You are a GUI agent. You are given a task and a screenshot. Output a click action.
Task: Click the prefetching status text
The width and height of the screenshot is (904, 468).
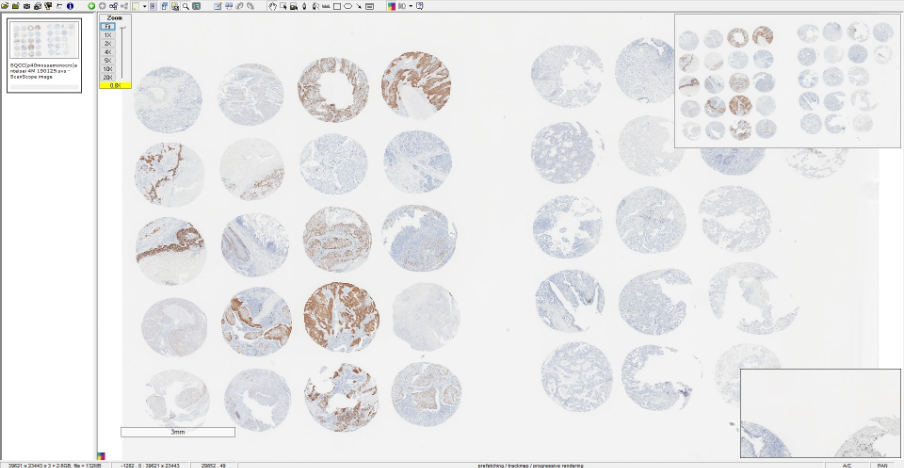click(x=530, y=465)
